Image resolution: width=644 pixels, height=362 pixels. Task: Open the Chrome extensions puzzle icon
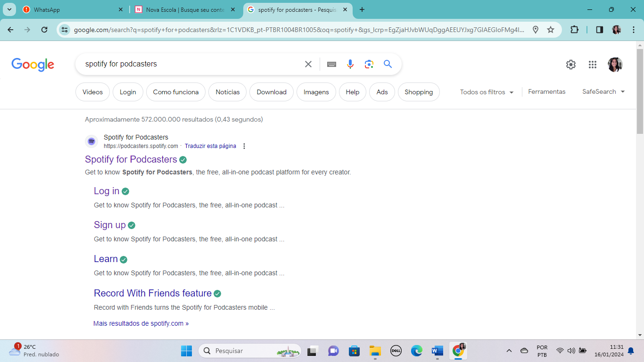tap(574, 30)
